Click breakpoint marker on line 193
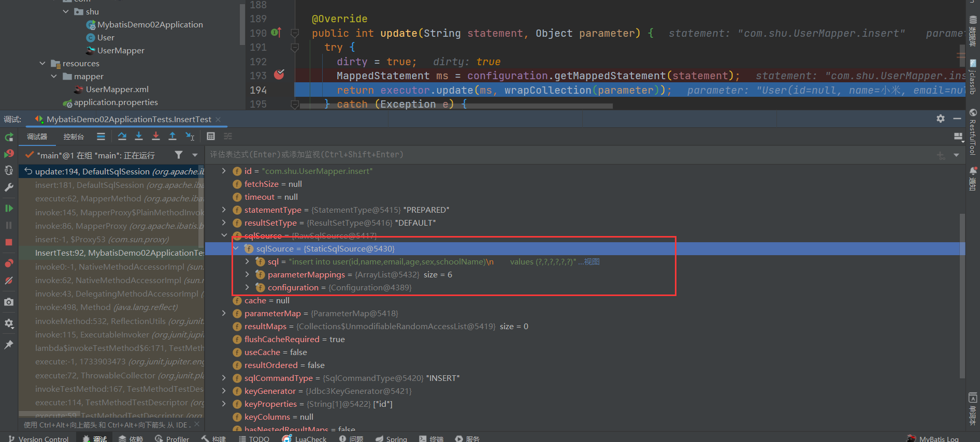Image resolution: width=980 pixels, height=442 pixels. pos(279,75)
